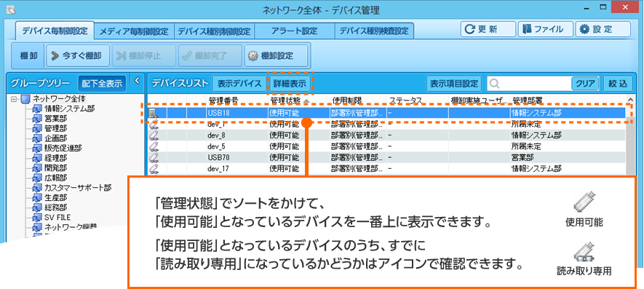Sort by 管理状態 column header arrow
The image size is (644, 289).
[x=306, y=100]
